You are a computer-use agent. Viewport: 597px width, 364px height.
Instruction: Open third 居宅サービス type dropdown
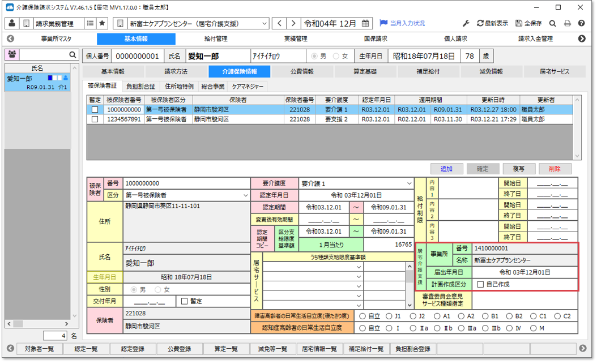click(359, 286)
